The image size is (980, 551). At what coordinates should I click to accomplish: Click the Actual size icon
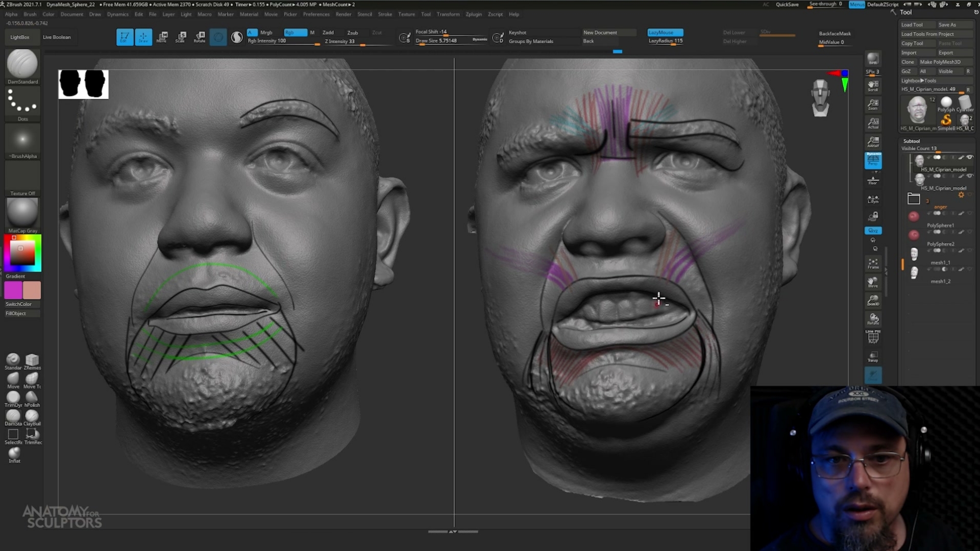tap(873, 123)
